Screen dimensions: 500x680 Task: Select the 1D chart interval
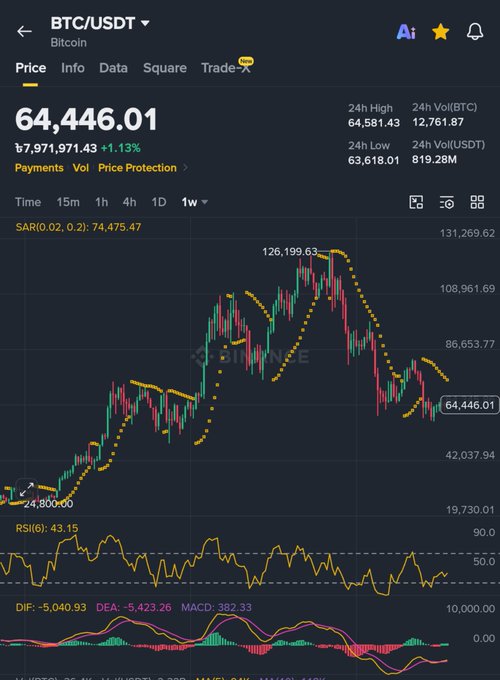pyautogui.click(x=159, y=202)
